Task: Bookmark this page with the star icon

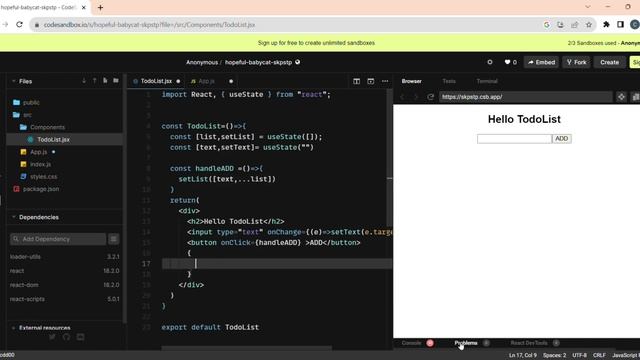Action: [x=589, y=25]
